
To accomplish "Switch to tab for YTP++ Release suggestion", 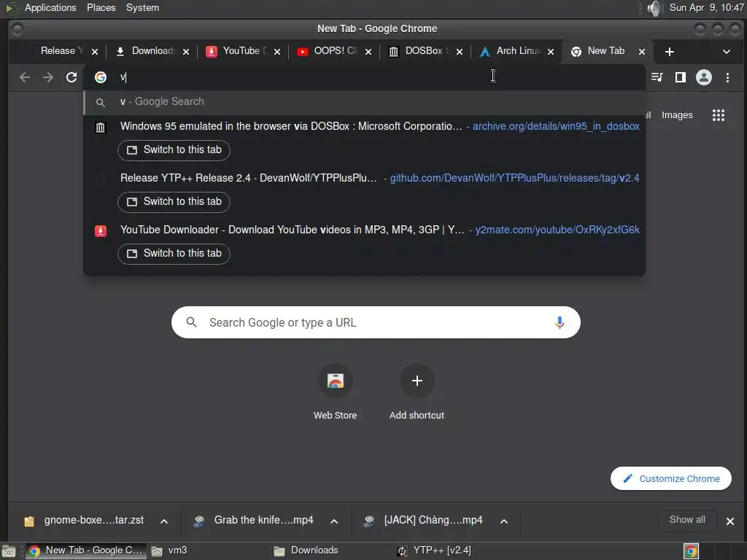I will [x=174, y=201].
